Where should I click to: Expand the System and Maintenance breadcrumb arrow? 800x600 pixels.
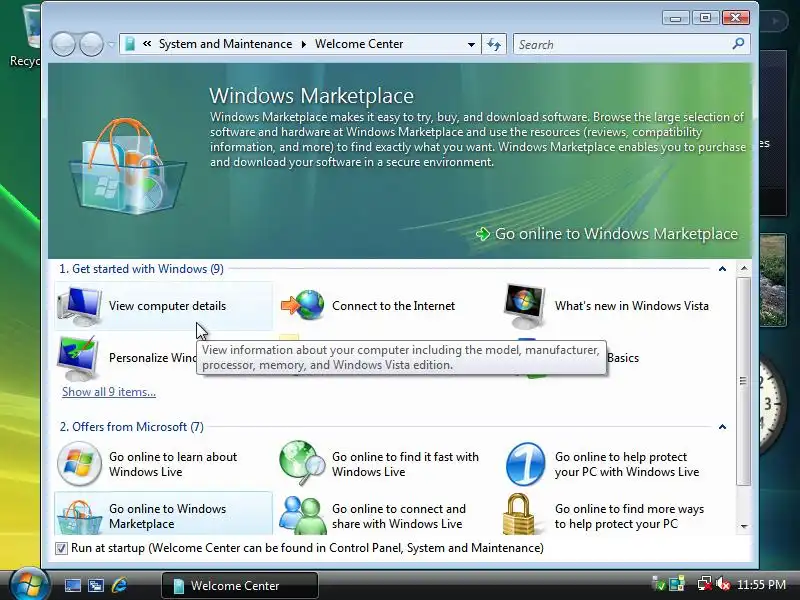point(304,44)
